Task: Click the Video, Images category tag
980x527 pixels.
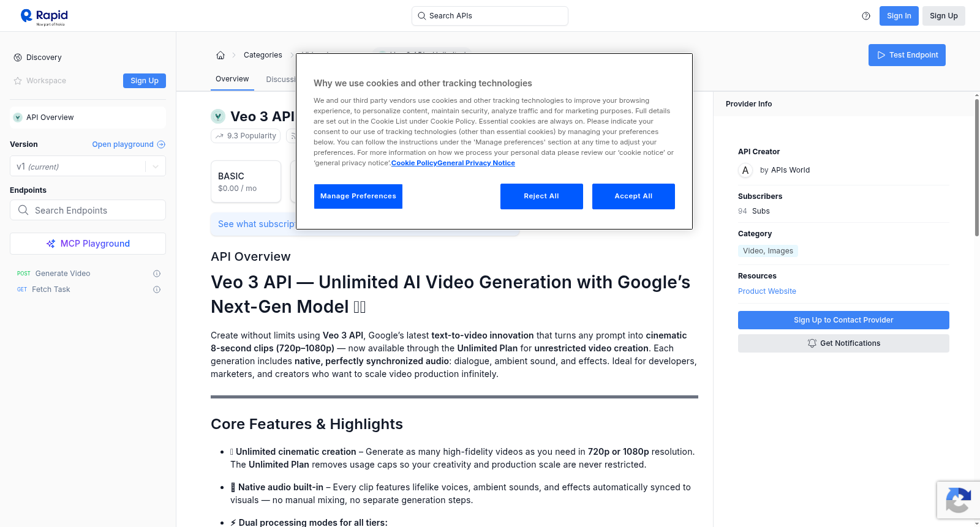Action: [x=768, y=251]
